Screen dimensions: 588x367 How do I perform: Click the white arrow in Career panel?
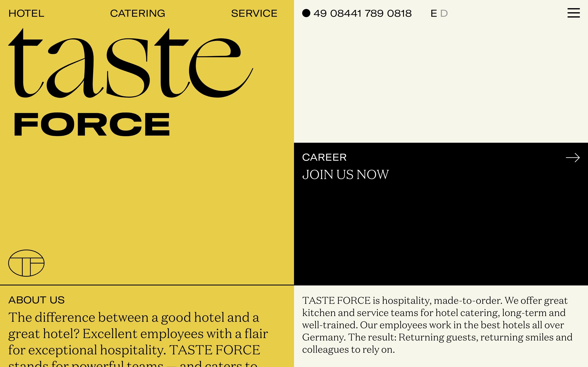click(572, 158)
